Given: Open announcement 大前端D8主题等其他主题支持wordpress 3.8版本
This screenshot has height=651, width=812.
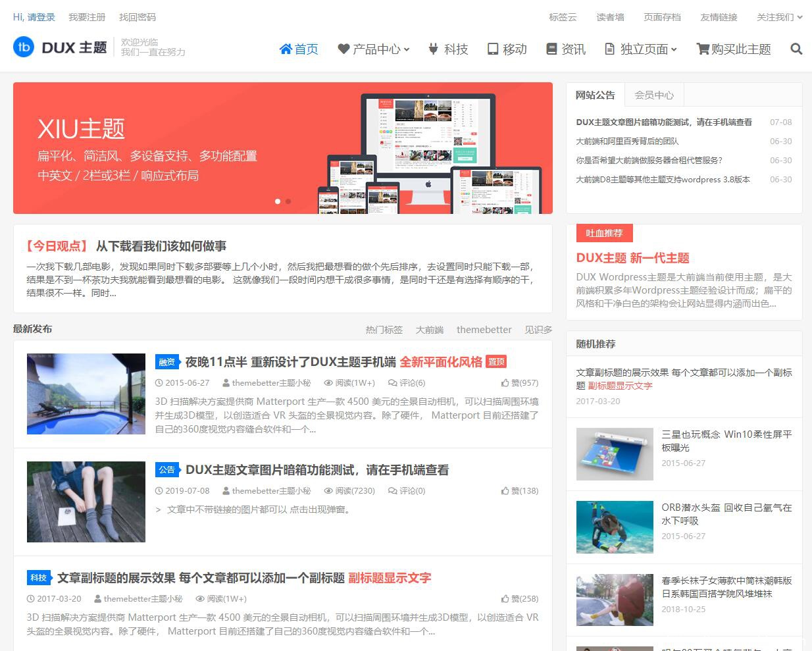Looking at the screenshot, I should (x=663, y=179).
